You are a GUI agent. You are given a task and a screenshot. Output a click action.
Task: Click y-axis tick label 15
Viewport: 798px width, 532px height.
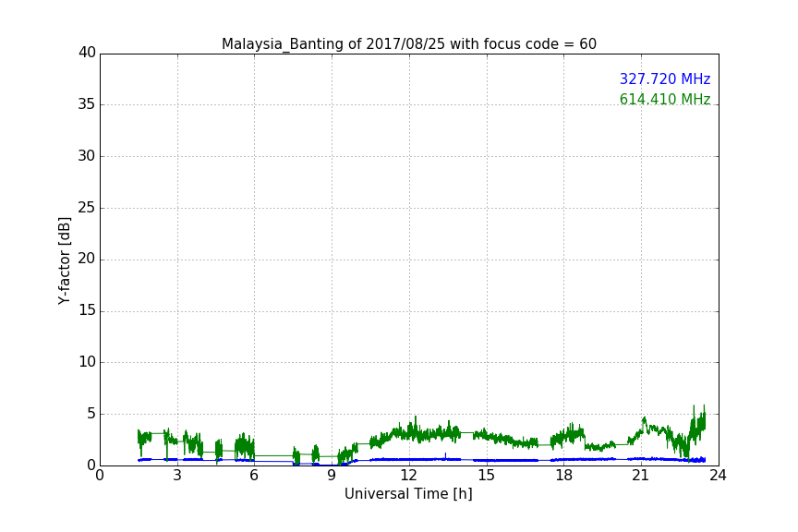[87, 310]
